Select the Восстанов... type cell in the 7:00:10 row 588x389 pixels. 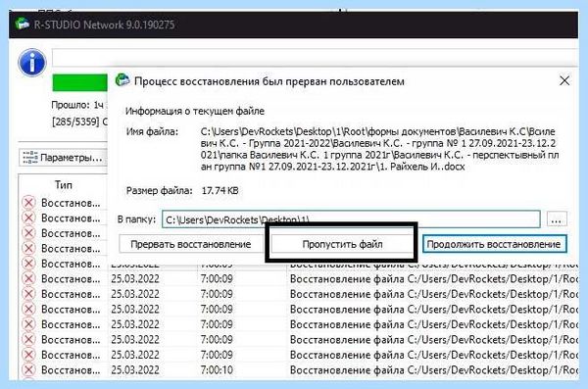(71, 369)
